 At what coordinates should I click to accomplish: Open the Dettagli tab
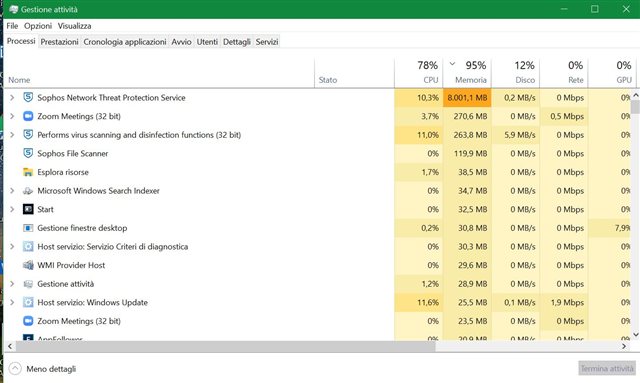237,42
